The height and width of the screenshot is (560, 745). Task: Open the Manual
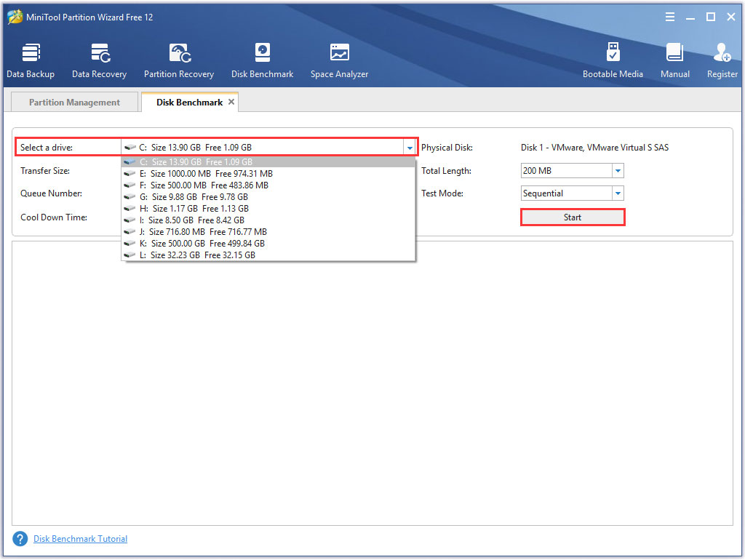(x=674, y=60)
